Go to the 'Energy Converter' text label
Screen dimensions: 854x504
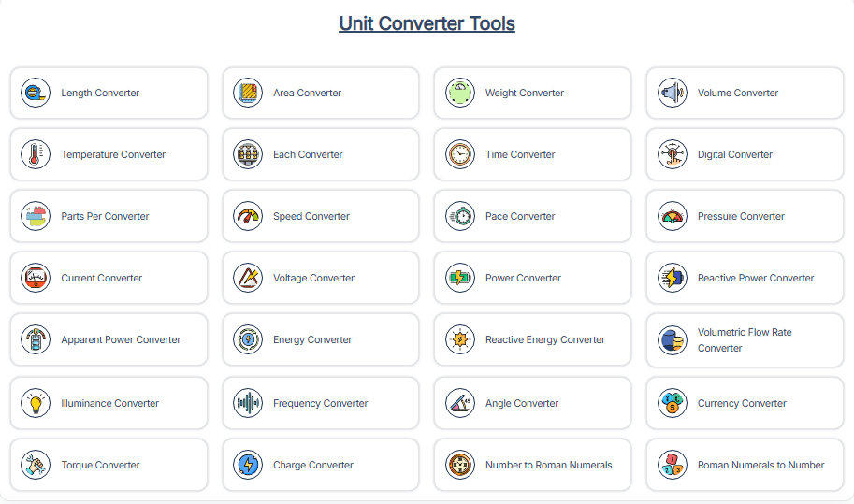312,339
